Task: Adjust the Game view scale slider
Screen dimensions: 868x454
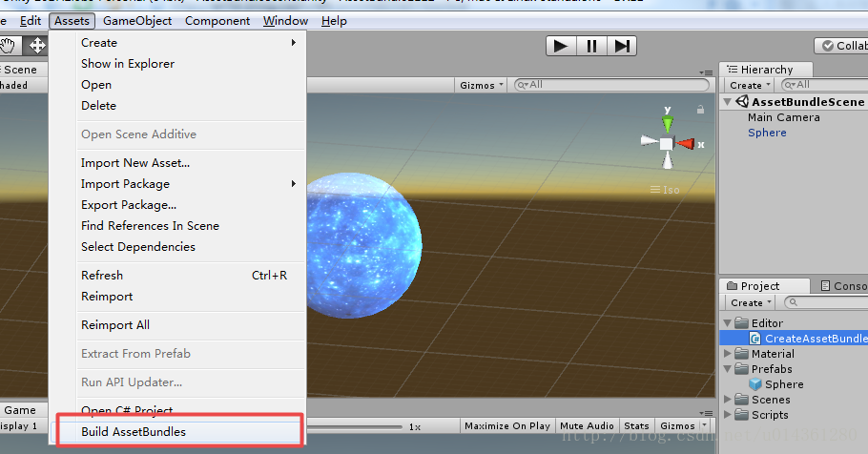Action: tap(354, 426)
